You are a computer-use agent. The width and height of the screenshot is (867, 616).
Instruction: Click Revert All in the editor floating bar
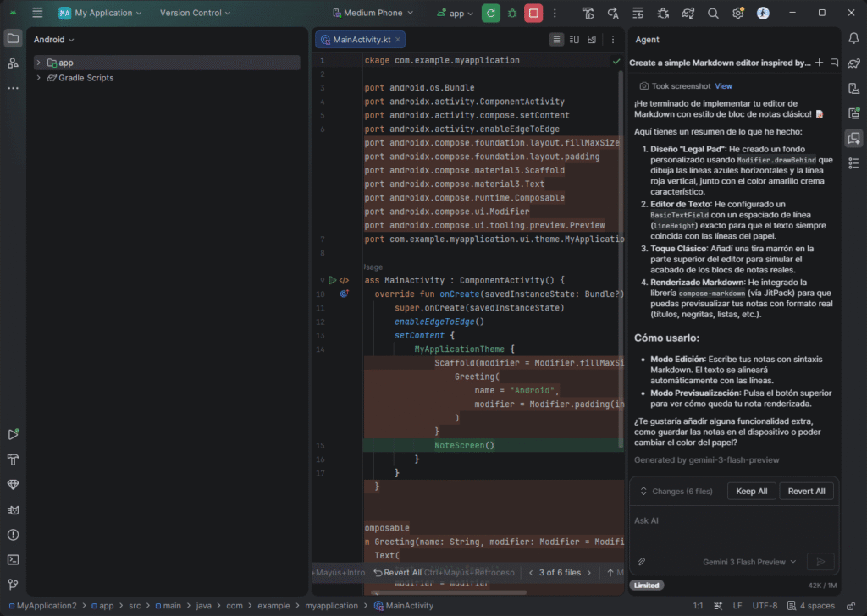[x=398, y=572]
